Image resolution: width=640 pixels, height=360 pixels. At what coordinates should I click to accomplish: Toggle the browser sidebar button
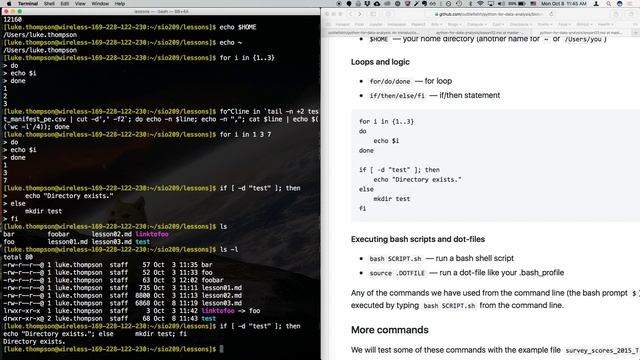(x=373, y=14)
